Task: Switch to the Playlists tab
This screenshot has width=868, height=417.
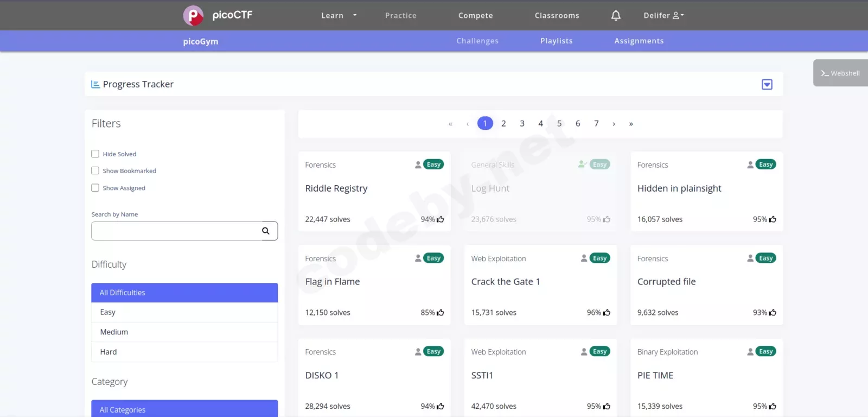Action: click(556, 41)
